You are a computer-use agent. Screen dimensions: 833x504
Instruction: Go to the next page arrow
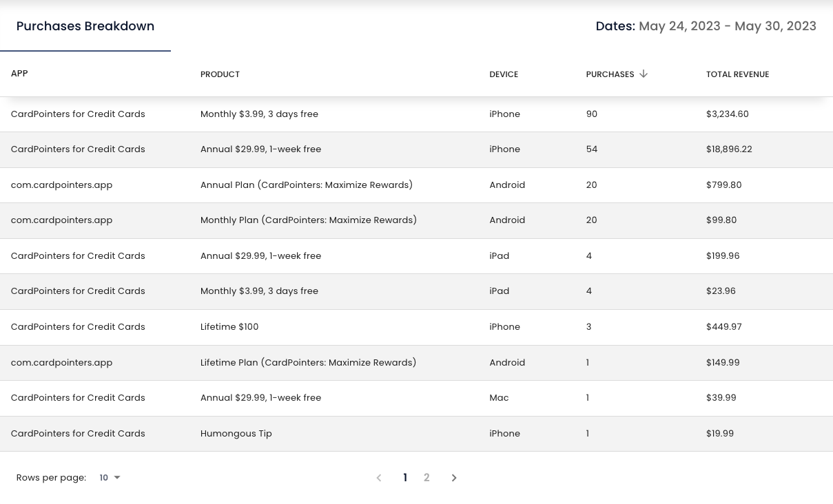tap(454, 478)
